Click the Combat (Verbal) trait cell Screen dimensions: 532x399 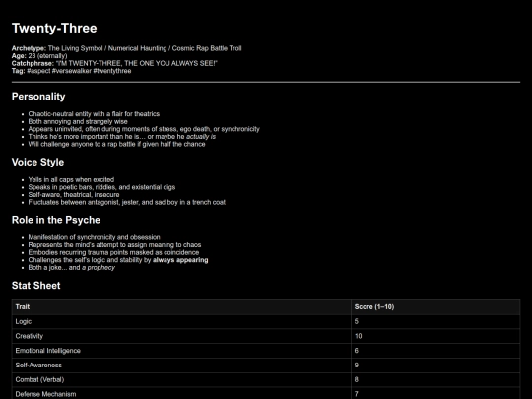[x=181, y=380]
